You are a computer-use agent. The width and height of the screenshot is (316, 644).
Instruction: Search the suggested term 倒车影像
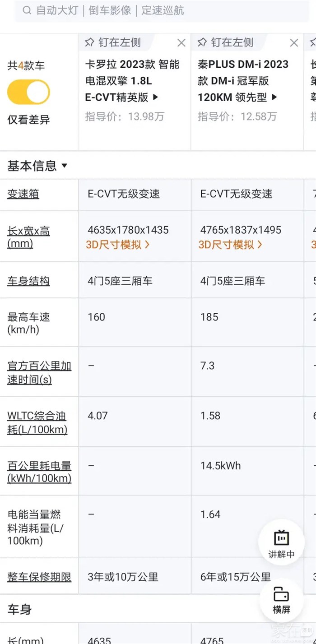(x=110, y=11)
